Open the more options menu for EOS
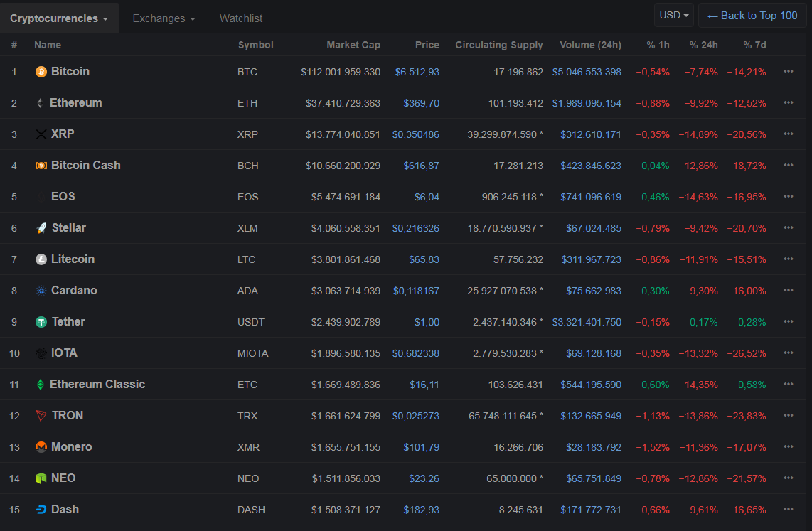The width and height of the screenshot is (812, 531). point(788,197)
